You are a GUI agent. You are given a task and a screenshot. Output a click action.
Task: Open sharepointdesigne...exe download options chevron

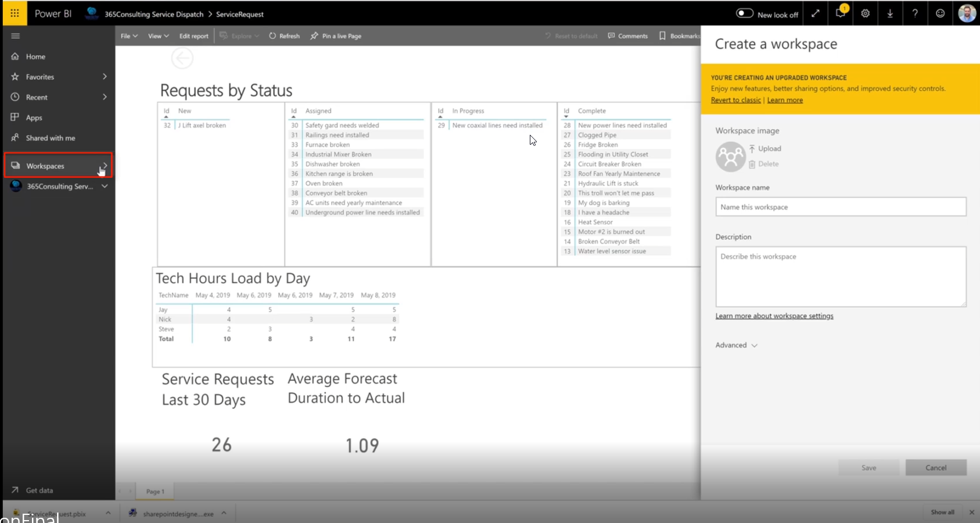click(x=224, y=513)
